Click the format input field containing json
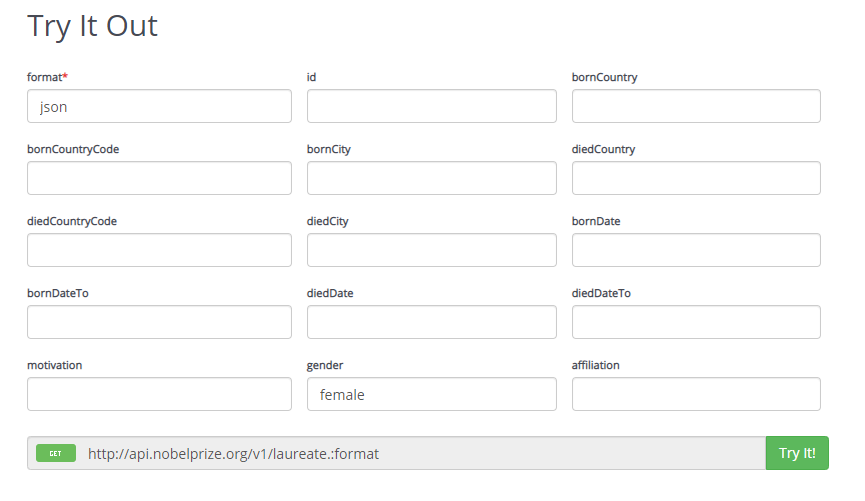 pyautogui.click(x=159, y=106)
